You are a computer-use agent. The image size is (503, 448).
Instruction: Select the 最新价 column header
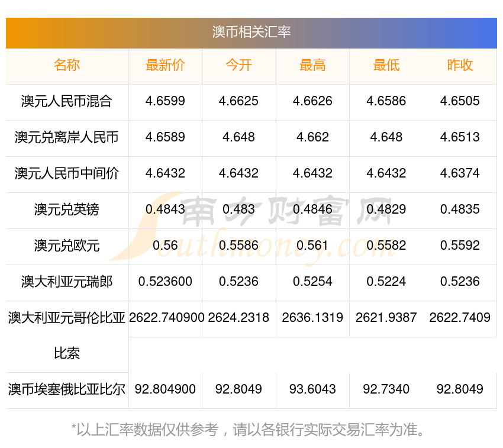coord(165,65)
